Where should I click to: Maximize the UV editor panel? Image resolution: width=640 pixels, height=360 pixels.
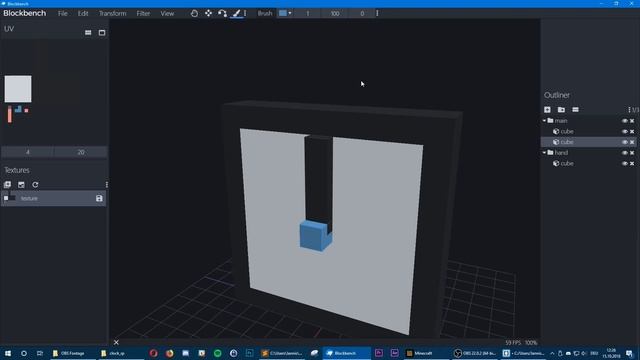[x=102, y=33]
